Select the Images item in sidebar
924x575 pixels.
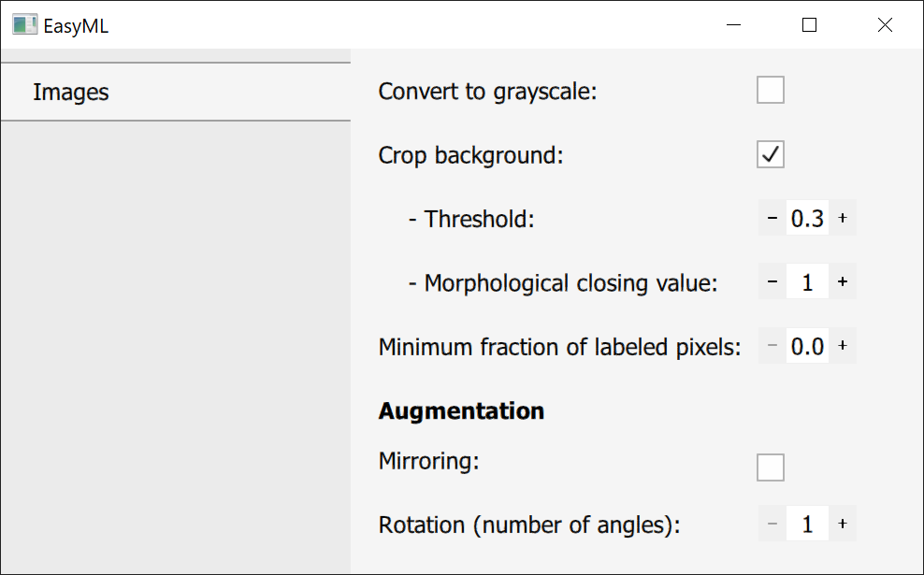click(x=71, y=92)
